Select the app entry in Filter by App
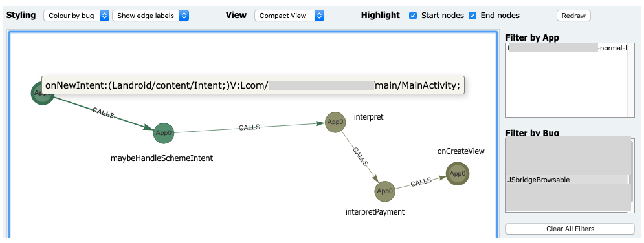This screenshot has width=644, height=243. 567,48
